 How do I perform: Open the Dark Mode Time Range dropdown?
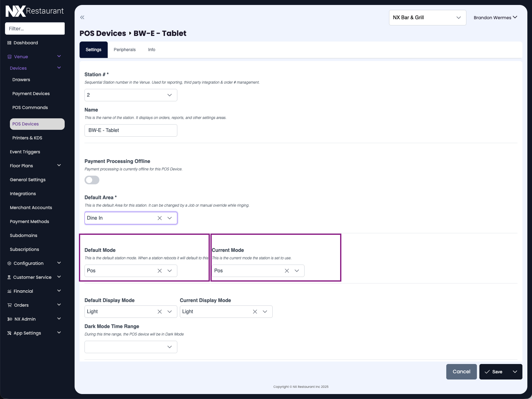coord(131,347)
